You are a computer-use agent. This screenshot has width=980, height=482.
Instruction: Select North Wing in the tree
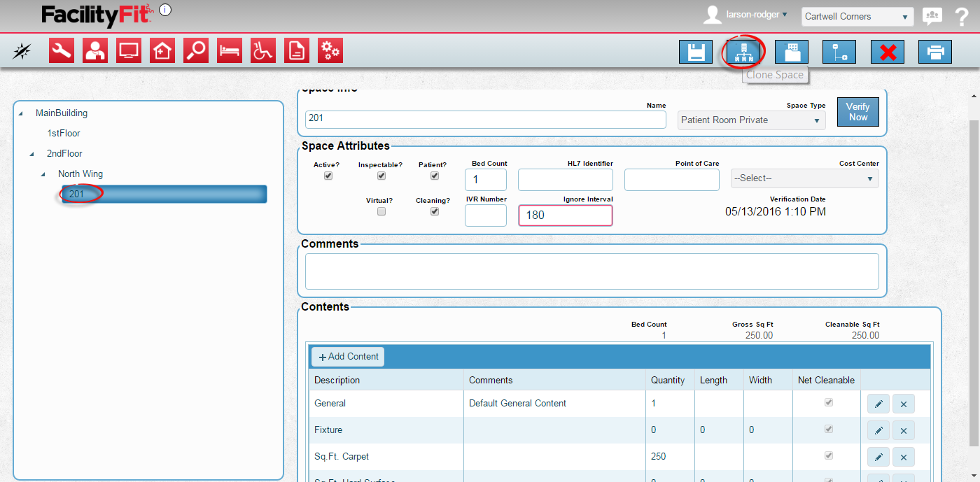(x=80, y=173)
